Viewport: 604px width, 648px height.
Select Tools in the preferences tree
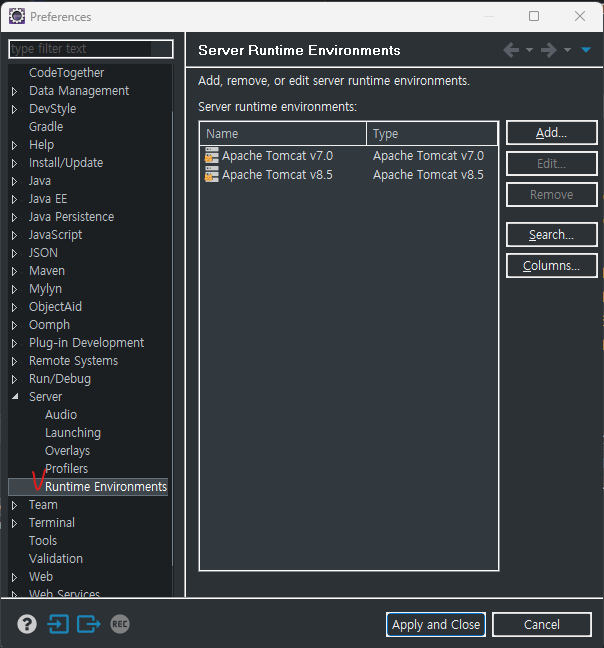(x=43, y=541)
